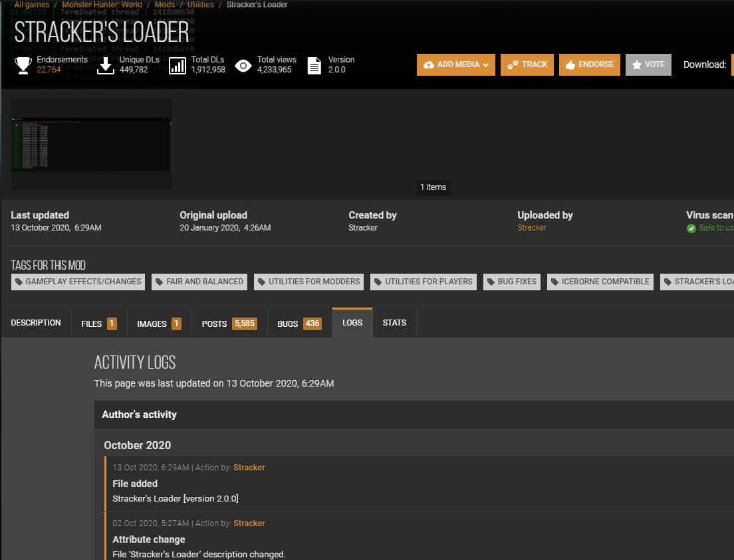Open the Stracker uploader profile link
This screenshot has height=560, width=734.
531,227
